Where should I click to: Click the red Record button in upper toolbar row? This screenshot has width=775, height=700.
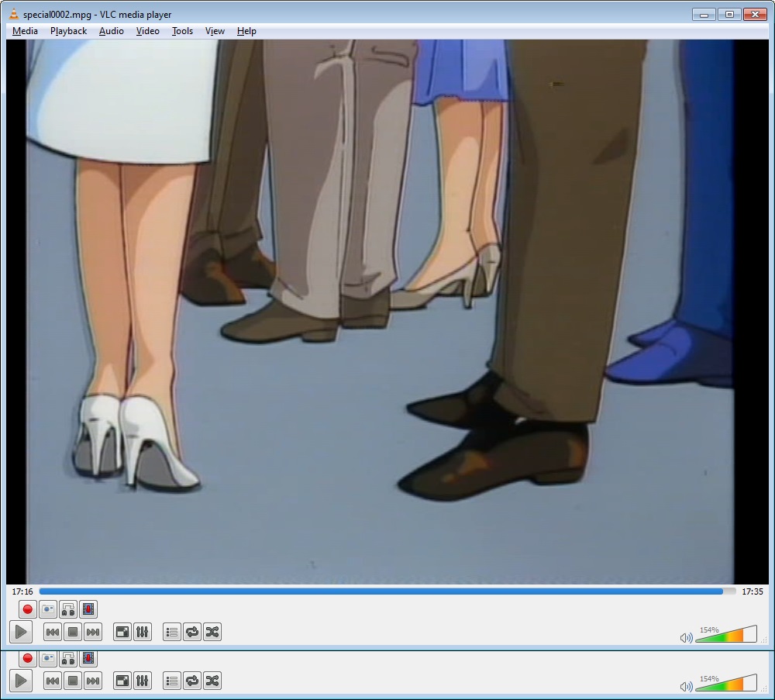point(28,609)
